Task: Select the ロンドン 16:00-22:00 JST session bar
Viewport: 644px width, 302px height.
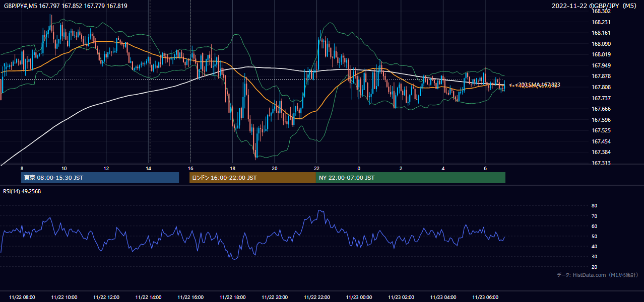Action: click(252, 178)
